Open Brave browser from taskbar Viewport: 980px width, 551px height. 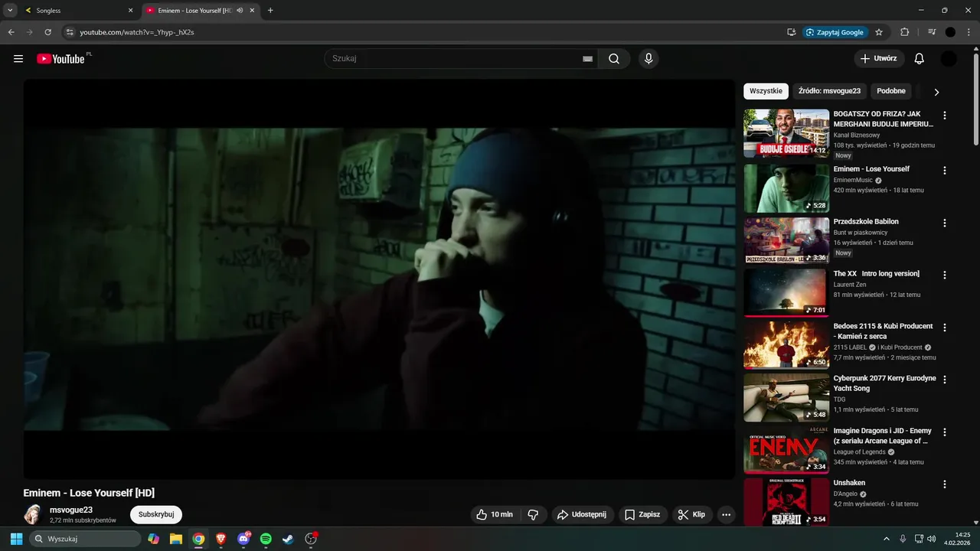click(221, 539)
